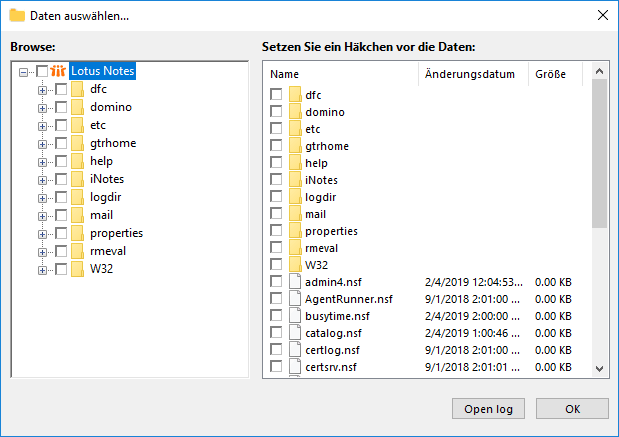Click the mail folder icon in file list

pyautogui.click(x=295, y=214)
